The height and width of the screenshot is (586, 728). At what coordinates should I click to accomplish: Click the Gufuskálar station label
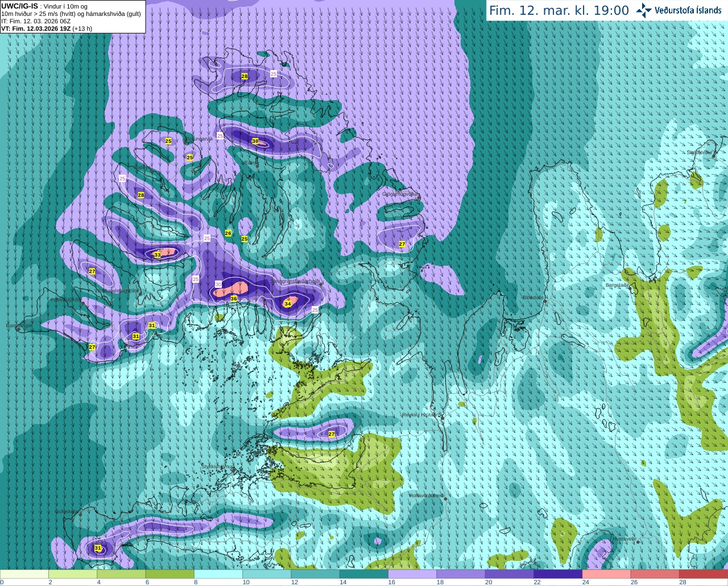(67, 511)
